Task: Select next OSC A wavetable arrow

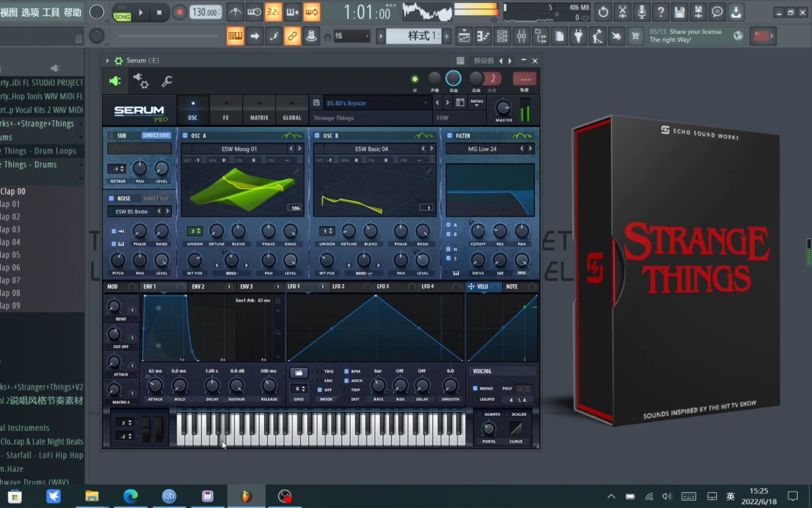Action: tap(299, 149)
